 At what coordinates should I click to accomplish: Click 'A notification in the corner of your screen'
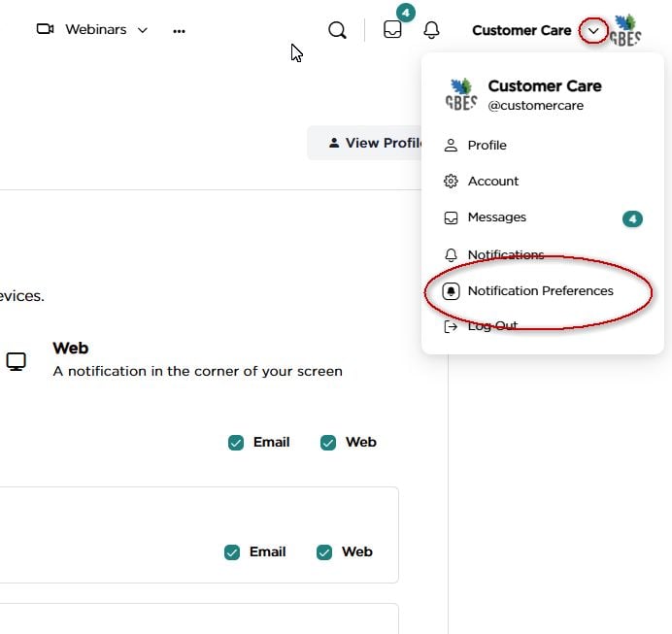[197, 371]
